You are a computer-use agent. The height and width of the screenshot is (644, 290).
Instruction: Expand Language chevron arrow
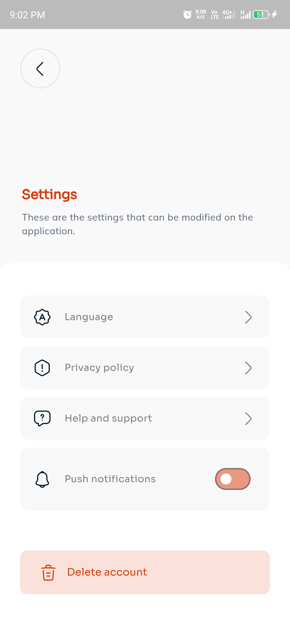248,317
